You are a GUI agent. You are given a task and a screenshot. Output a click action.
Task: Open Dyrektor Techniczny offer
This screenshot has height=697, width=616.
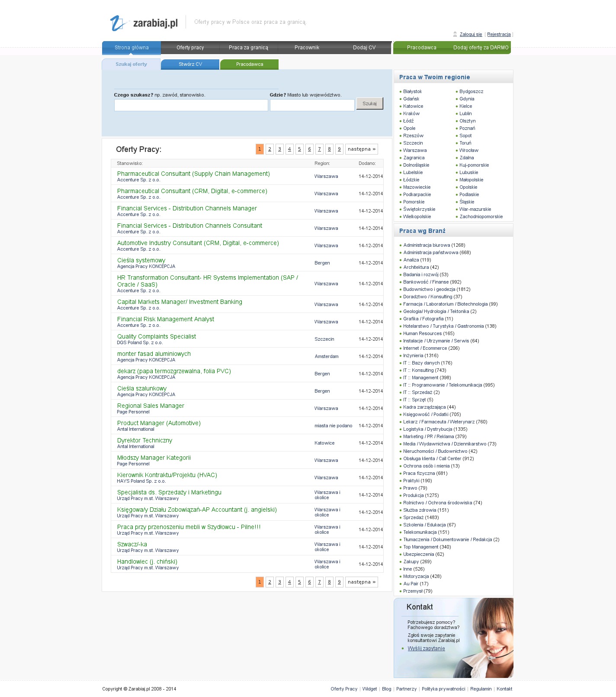(144, 440)
